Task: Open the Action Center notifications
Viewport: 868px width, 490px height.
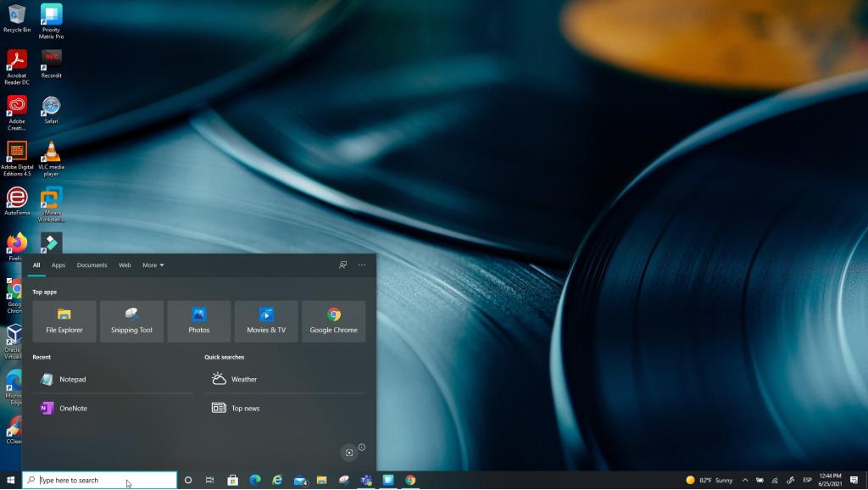Action: 854,480
